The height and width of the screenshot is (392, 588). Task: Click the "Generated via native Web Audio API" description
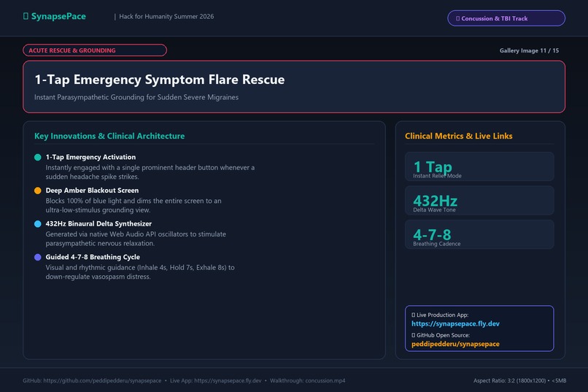(x=136, y=239)
